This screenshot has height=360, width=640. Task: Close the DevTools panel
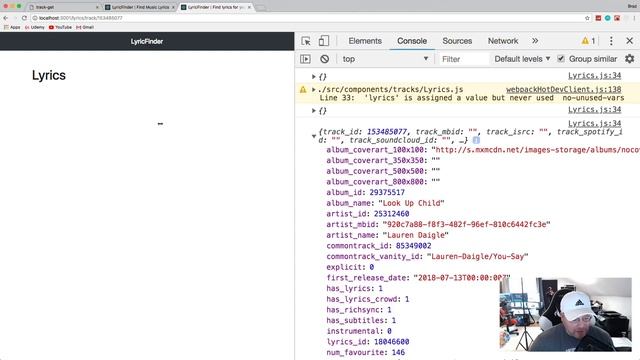[630, 41]
